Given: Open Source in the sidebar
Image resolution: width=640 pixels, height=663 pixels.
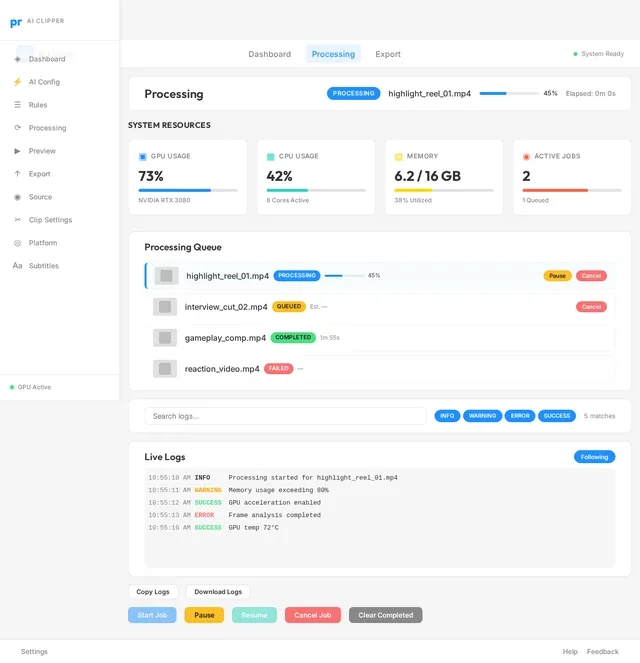Looking at the screenshot, I should (40, 197).
